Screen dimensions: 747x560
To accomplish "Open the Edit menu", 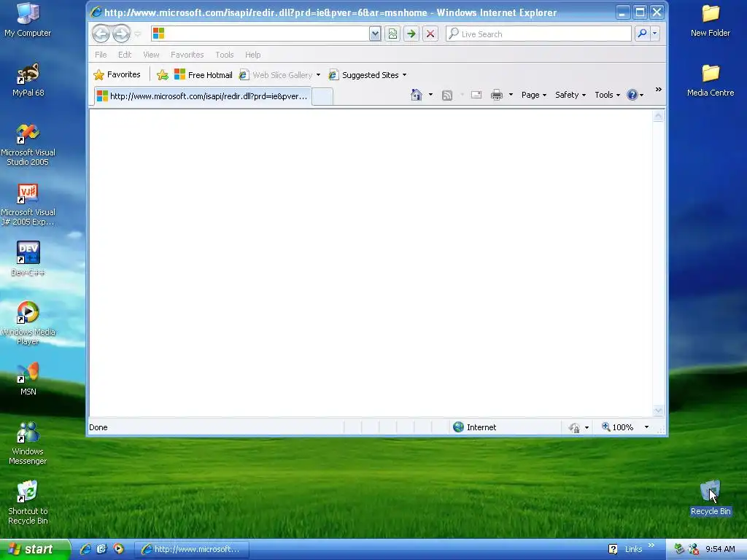I will coord(125,55).
